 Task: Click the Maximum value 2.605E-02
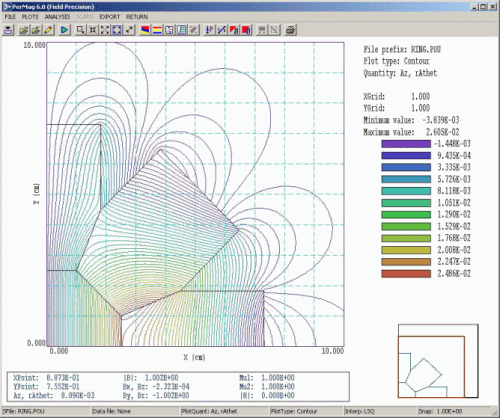(442, 132)
